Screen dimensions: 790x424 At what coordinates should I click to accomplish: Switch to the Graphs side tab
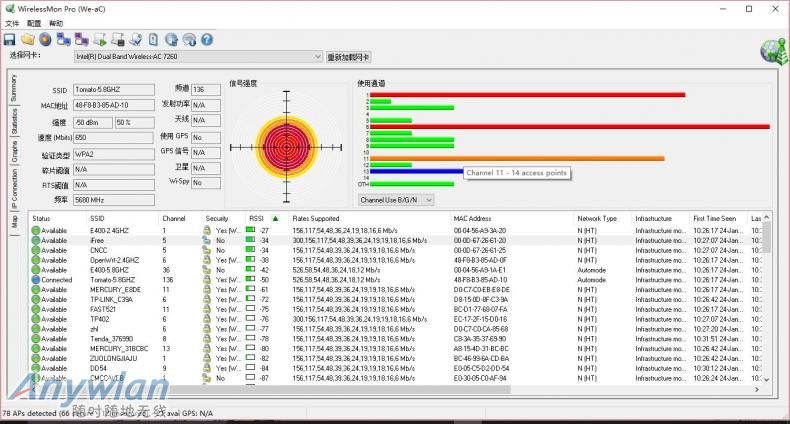14,152
